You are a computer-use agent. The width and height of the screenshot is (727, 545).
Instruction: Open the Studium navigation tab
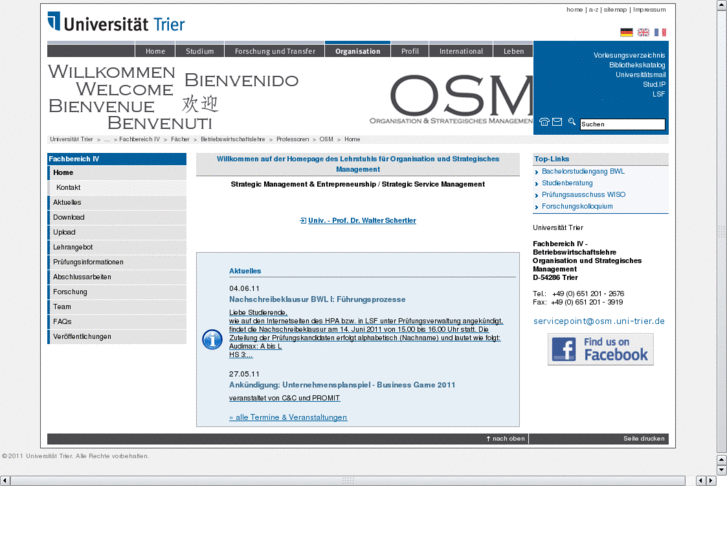[x=200, y=51]
